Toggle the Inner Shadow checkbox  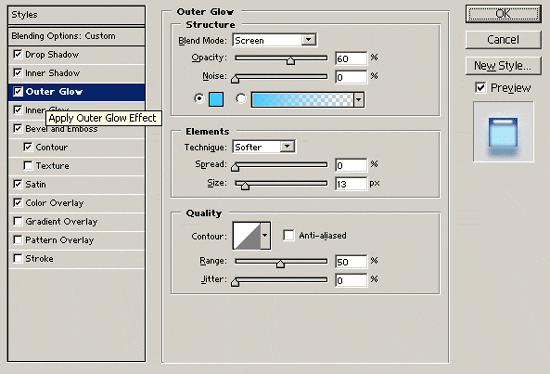tap(18, 73)
